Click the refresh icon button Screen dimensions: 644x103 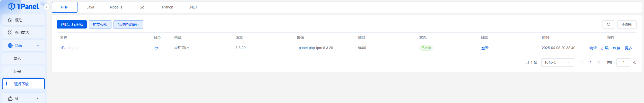pos(608,24)
